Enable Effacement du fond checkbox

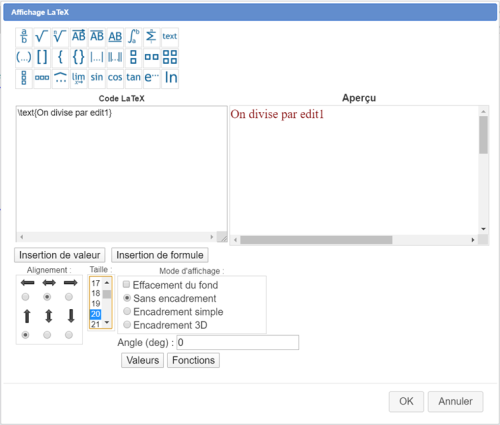tap(126, 284)
